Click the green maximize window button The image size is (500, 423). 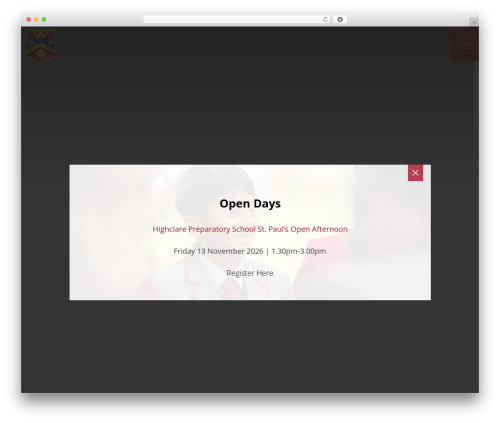(44, 20)
